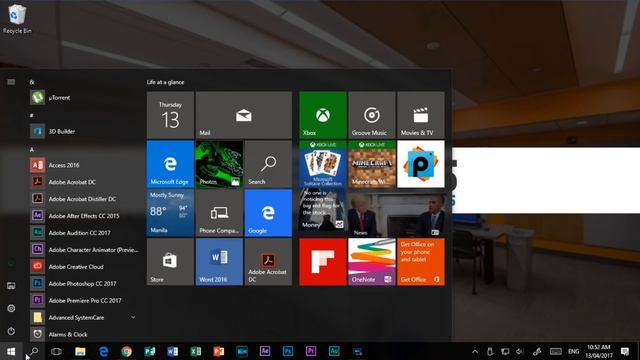Open Adobe Acrobat DC in app list
640x360 pixels.
(x=84, y=182)
